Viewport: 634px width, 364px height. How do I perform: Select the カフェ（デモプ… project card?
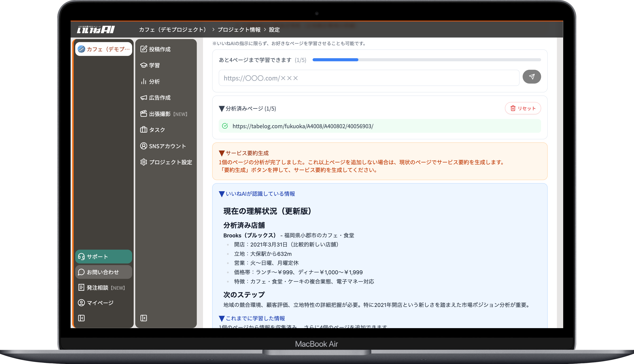104,49
